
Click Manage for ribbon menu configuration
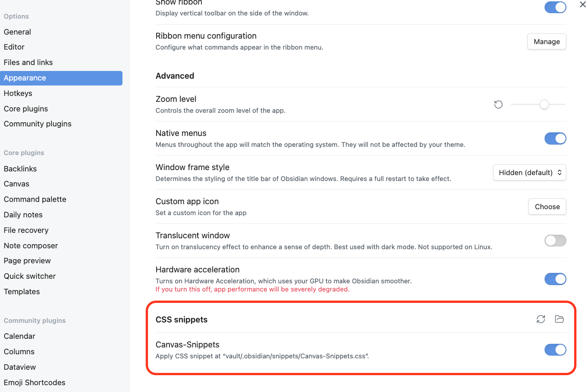tap(546, 41)
